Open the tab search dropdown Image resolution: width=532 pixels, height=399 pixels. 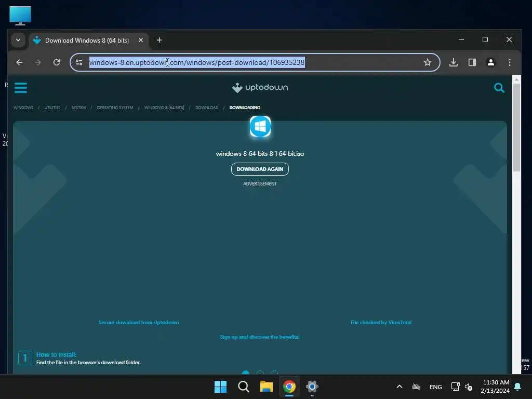(x=18, y=40)
